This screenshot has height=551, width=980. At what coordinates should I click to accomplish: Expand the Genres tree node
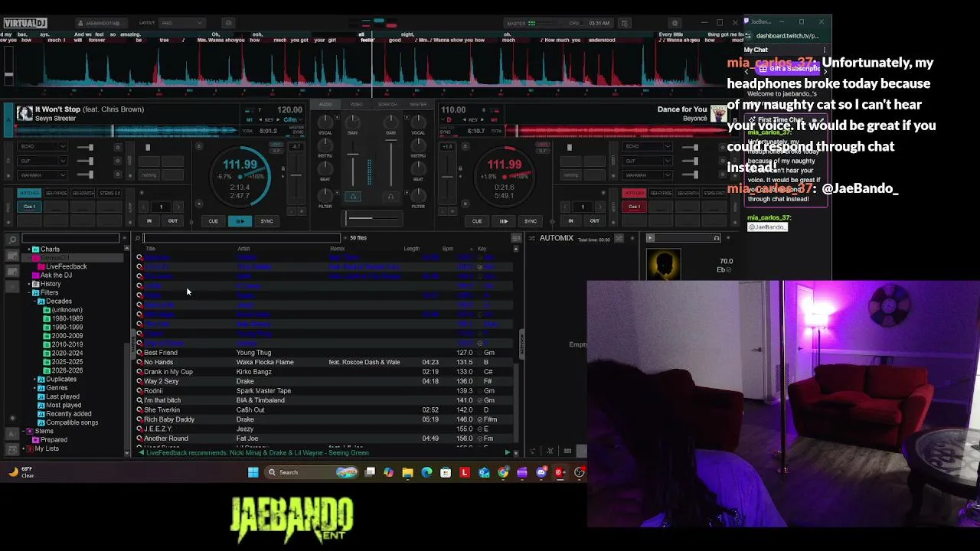point(35,388)
